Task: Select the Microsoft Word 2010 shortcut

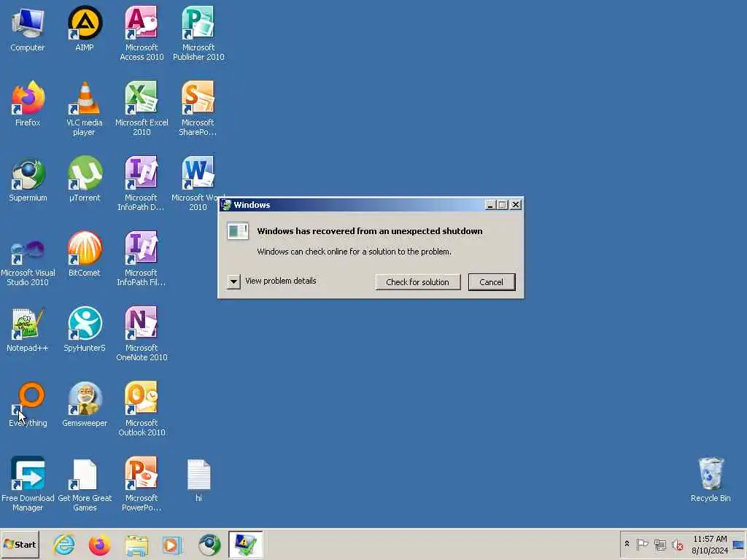Action: tap(198, 184)
